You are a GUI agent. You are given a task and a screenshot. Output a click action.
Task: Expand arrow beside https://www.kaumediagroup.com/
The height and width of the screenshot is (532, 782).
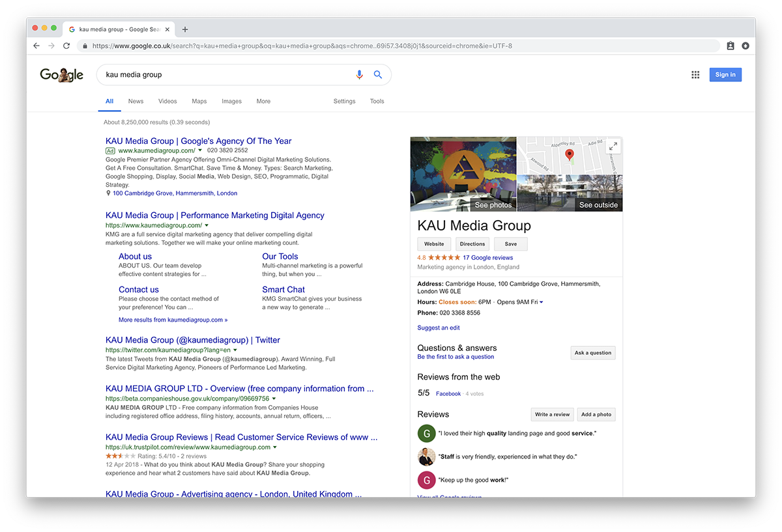(207, 225)
